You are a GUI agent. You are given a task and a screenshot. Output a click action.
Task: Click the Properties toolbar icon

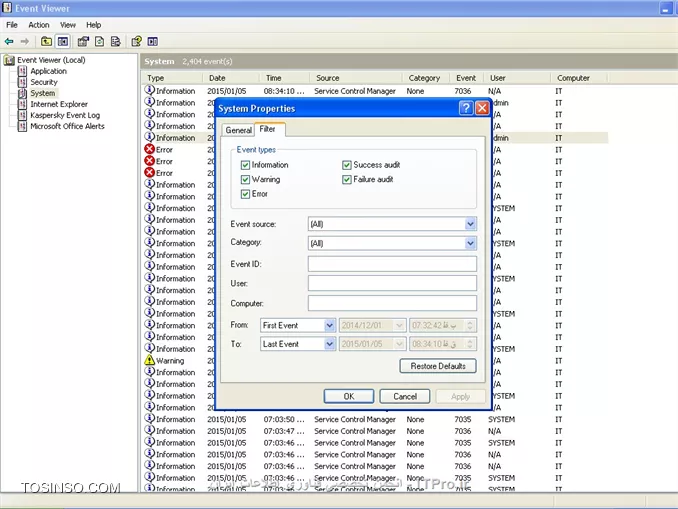83,42
